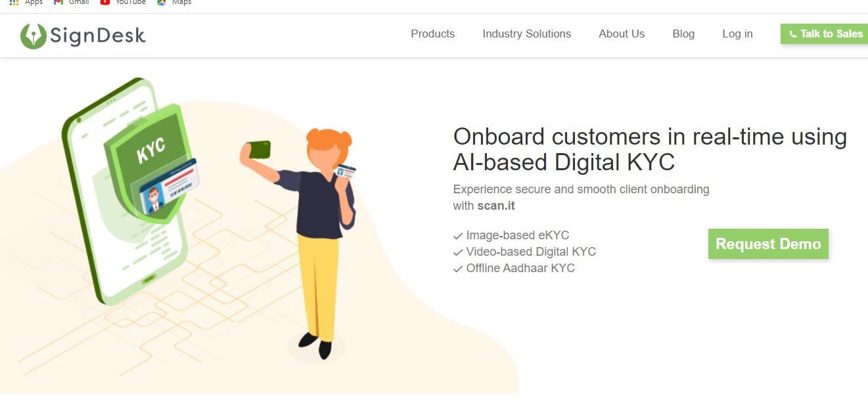This screenshot has height=420, width=868.
Task: Click the ID card held by the woman
Action: tap(345, 172)
